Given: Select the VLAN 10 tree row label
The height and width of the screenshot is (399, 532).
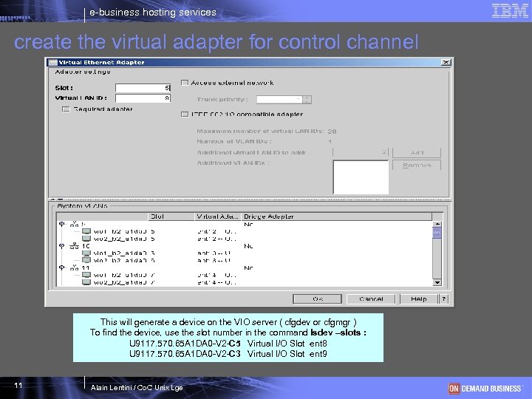Looking at the screenshot, I should [x=86, y=246].
